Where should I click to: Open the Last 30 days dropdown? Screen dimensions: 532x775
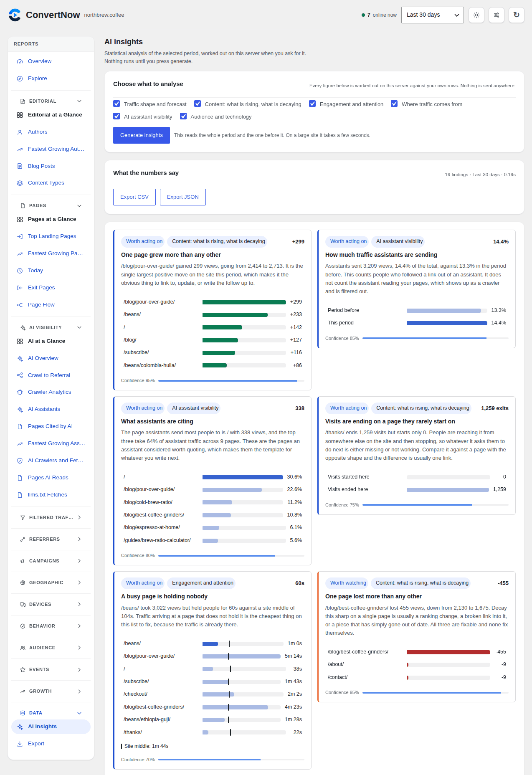(x=432, y=15)
